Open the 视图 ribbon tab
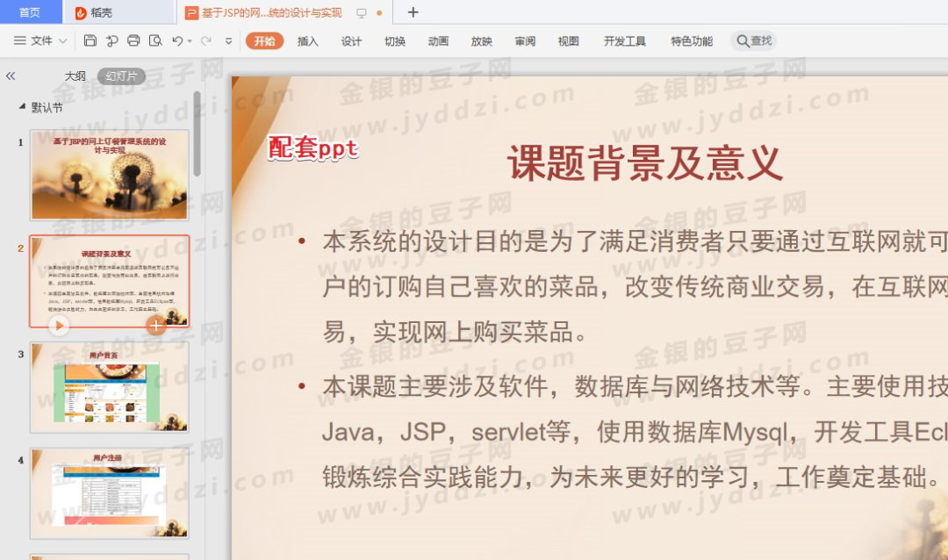The height and width of the screenshot is (560, 948). point(568,41)
